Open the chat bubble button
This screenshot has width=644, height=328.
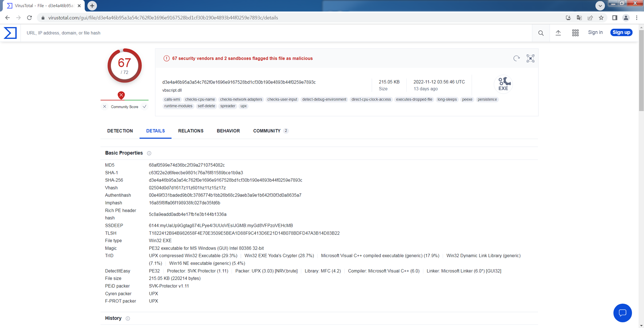(623, 313)
